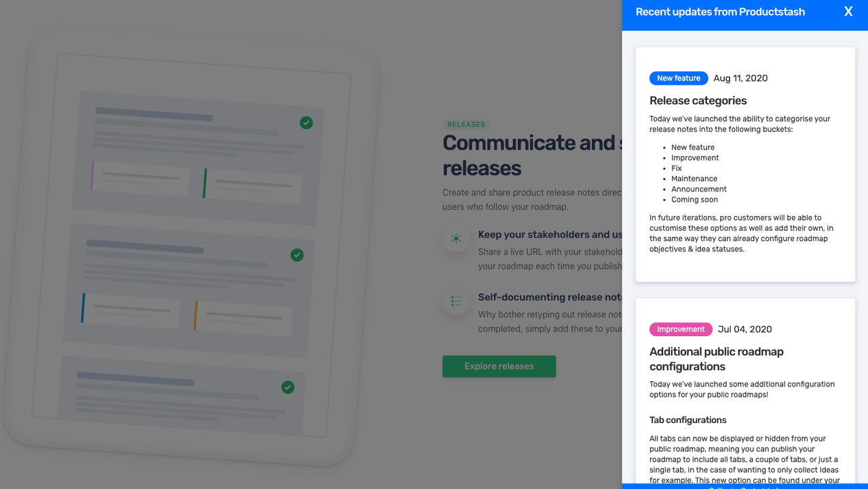The height and width of the screenshot is (489, 868).
Task: Click the Jul 04, 2020 date
Action: (x=744, y=329)
